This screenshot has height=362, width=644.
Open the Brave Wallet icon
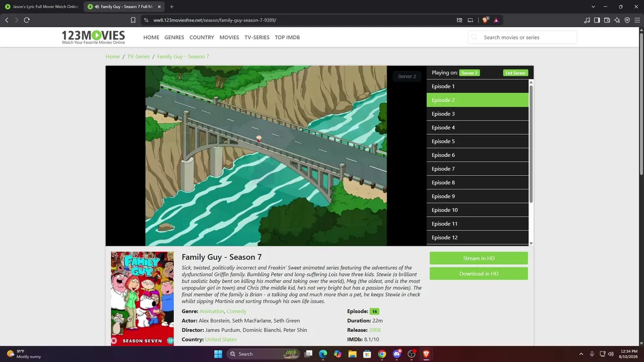pos(607,20)
